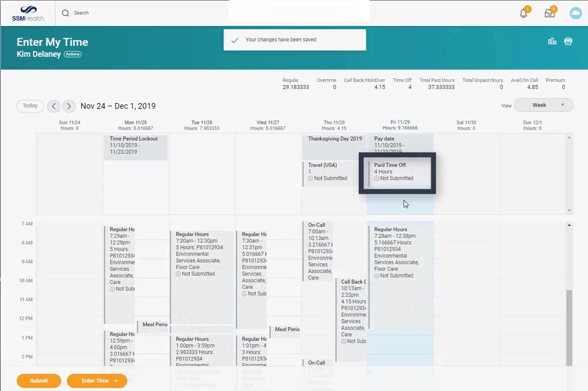Open the Enter Time dropdown button
The width and height of the screenshot is (588, 391).
click(x=97, y=381)
